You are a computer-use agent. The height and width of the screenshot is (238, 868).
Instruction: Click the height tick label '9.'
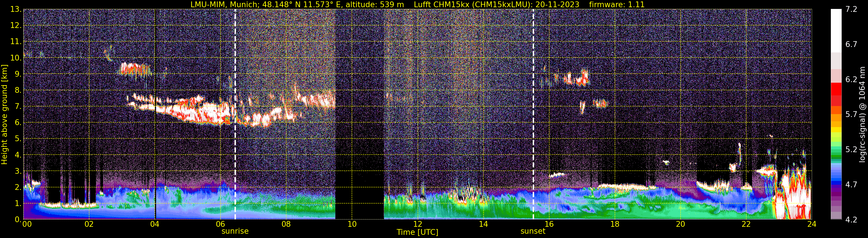click(x=18, y=74)
